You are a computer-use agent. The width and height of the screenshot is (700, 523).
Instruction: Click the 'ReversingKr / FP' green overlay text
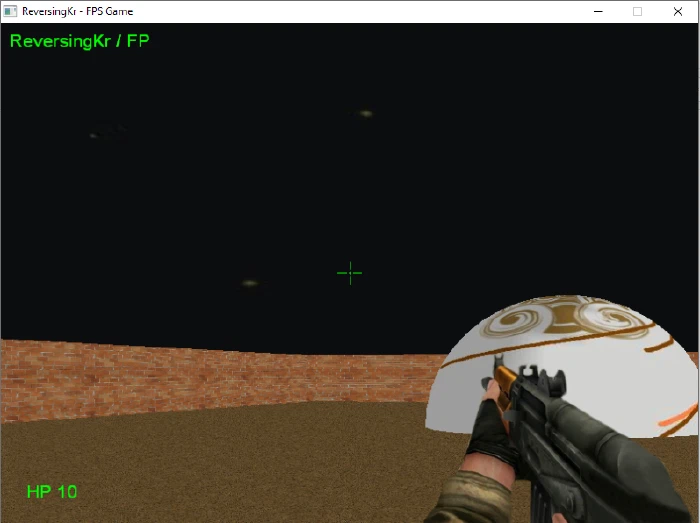point(79,41)
